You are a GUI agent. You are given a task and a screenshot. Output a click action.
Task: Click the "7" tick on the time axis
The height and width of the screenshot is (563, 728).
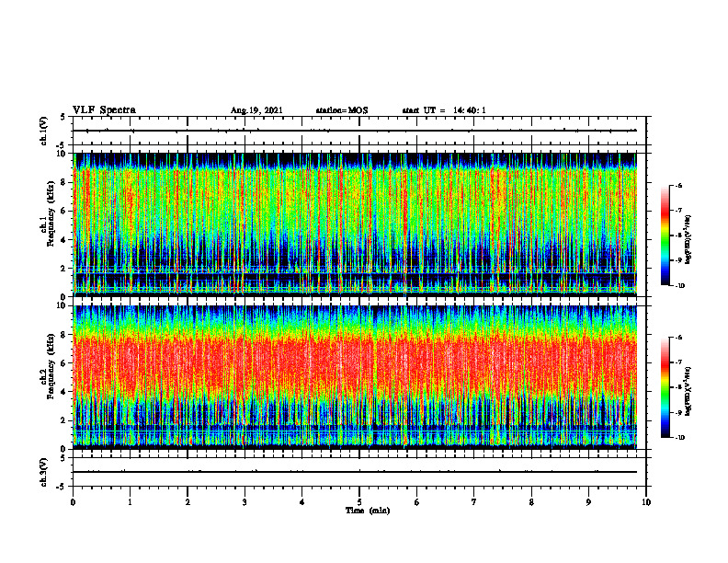(474, 502)
